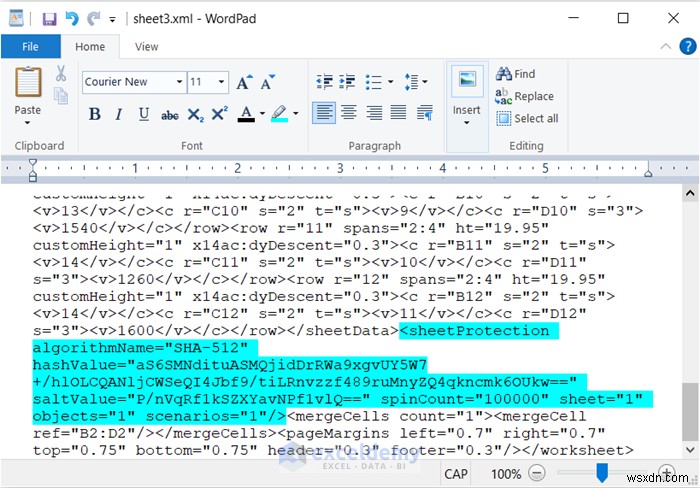Click Select all button
The height and width of the screenshot is (488, 700).
point(527,118)
